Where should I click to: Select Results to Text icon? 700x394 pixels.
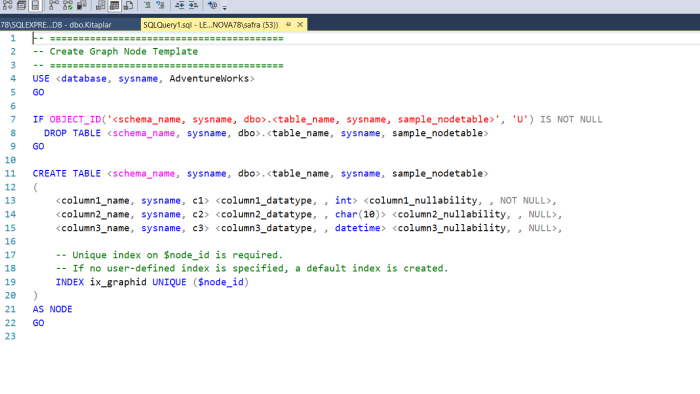[100, 5]
